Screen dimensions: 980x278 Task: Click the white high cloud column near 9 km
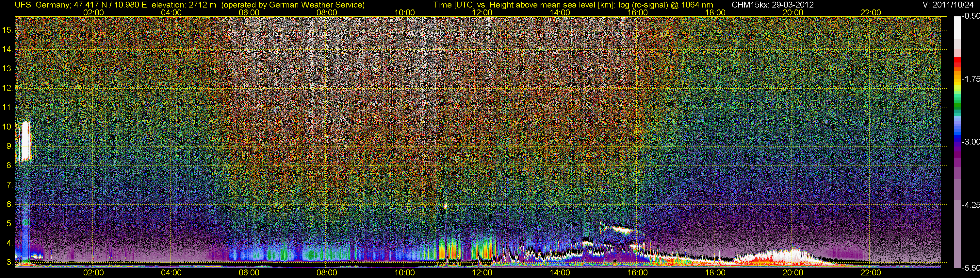(25, 141)
